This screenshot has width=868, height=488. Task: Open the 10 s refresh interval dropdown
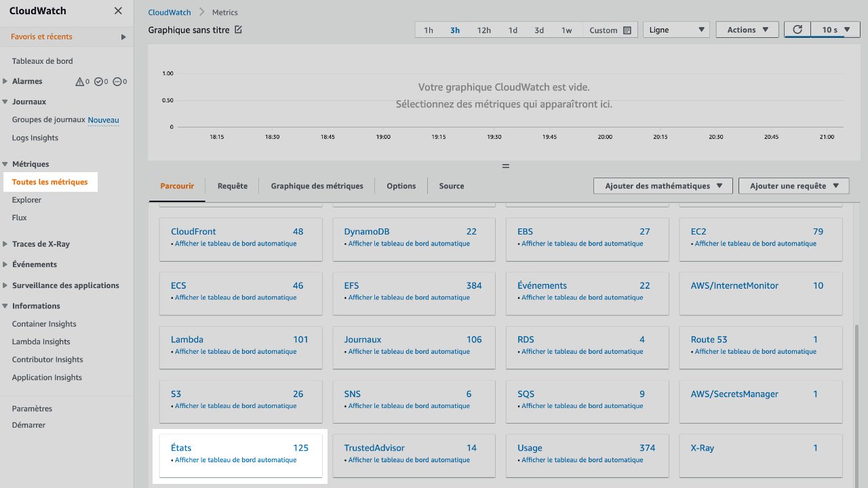click(835, 30)
